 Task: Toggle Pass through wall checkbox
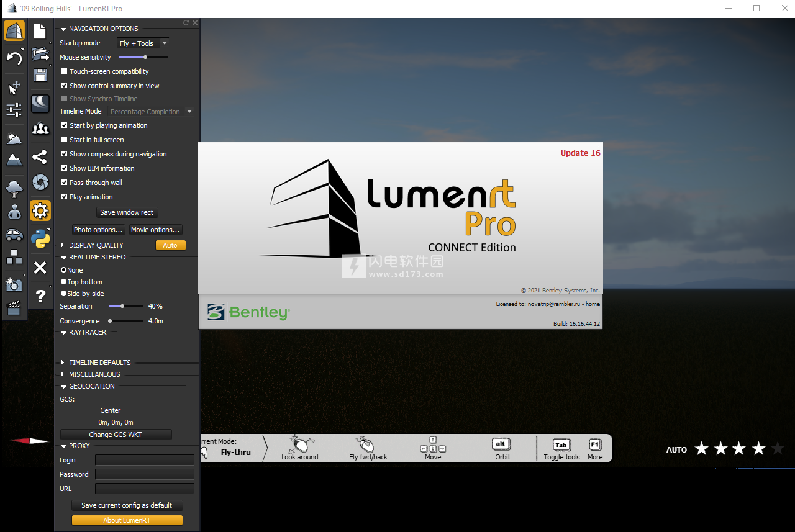(x=65, y=183)
